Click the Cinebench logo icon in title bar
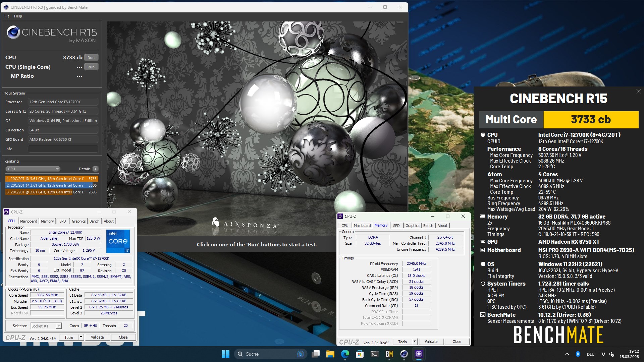Screen dimensions: 644x362 (6, 7)
